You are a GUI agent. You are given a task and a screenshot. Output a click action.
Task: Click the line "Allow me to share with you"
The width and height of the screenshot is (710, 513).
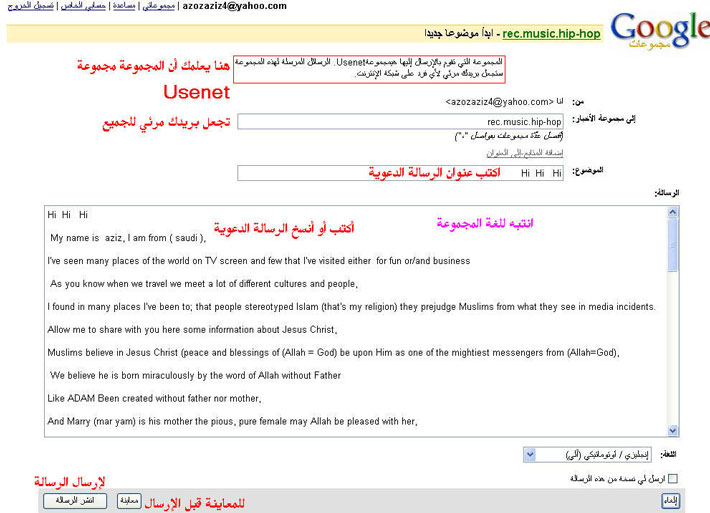192,330
